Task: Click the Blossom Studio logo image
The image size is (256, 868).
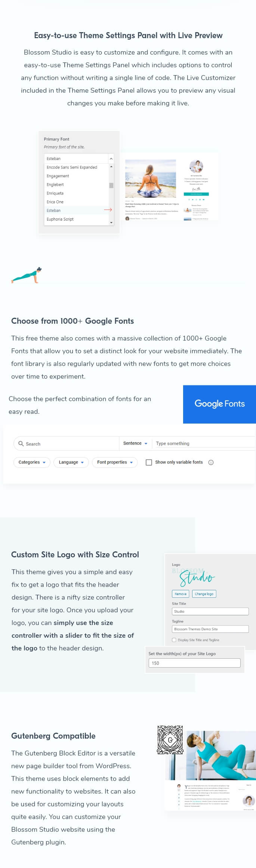Action: [x=194, y=576]
